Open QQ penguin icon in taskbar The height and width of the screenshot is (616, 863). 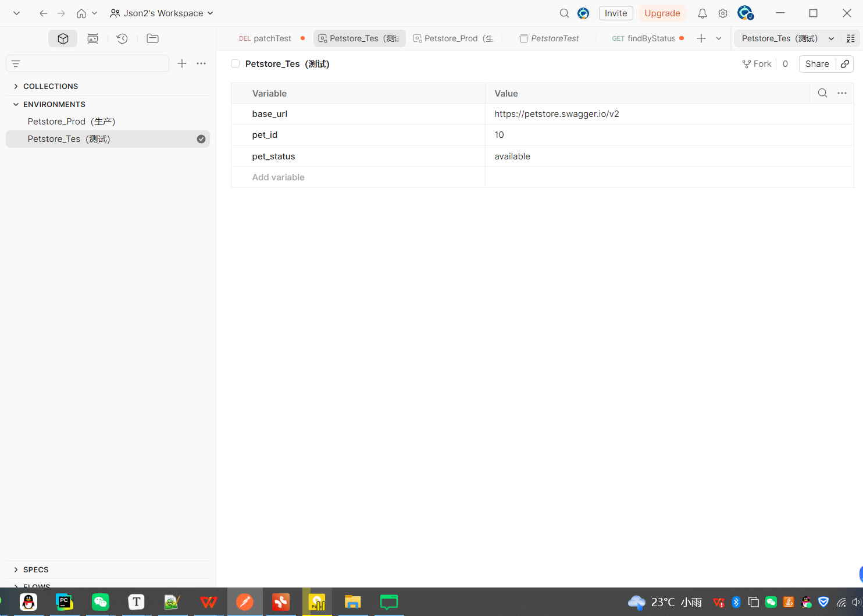coord(28,602)
